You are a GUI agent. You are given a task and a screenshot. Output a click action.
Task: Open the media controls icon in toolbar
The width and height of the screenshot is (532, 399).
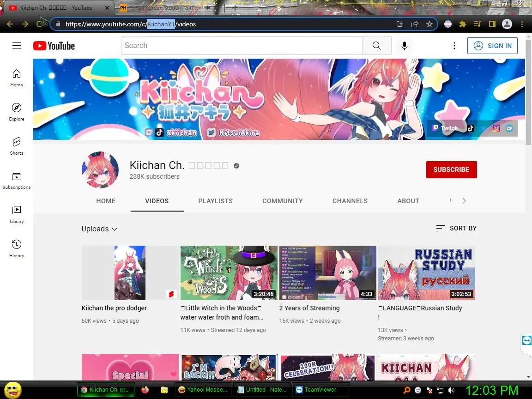pyautogui.click(x=477, y=24)
